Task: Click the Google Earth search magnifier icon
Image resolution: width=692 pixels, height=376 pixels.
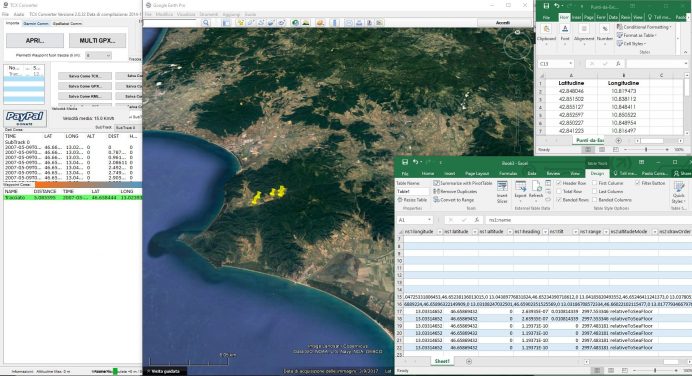Action: [206, 23]
